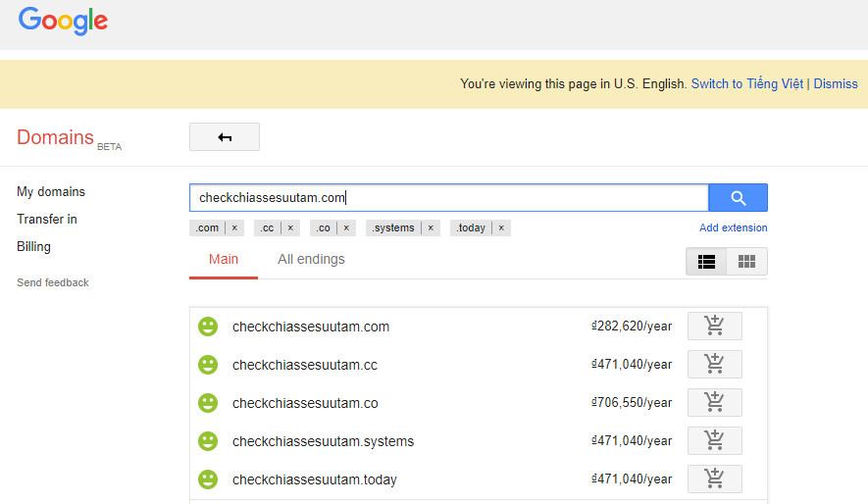868x504 pixels.
Task: Focus the domain search input field
Action: [449, 197]
